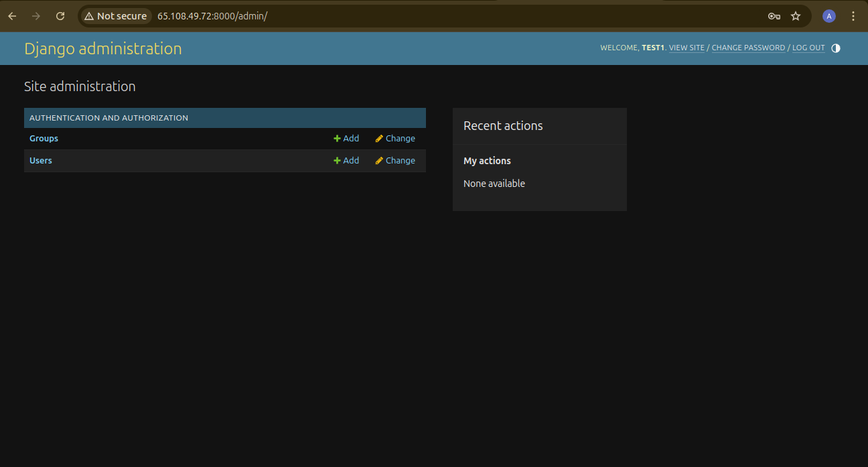Click the TEST1 username in welcome message
Image resolution: width=868 pixels, height=467 pixels.
pos(653,48)
